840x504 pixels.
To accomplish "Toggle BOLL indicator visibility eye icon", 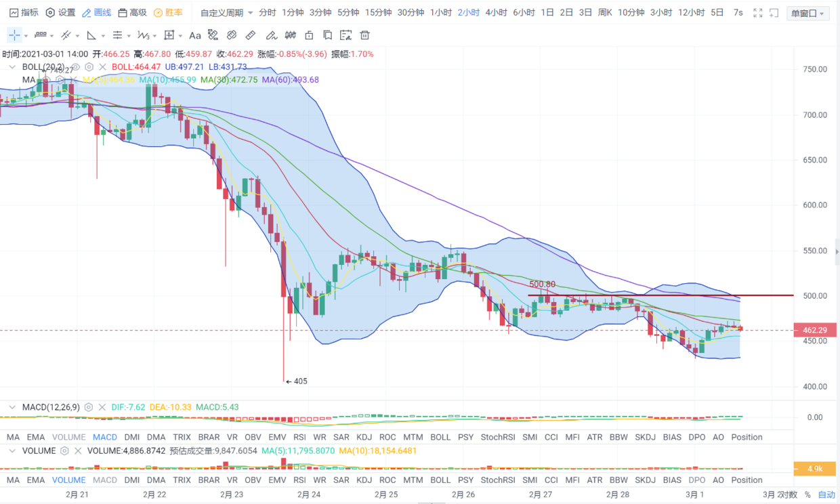I will [x=76, y=67].
